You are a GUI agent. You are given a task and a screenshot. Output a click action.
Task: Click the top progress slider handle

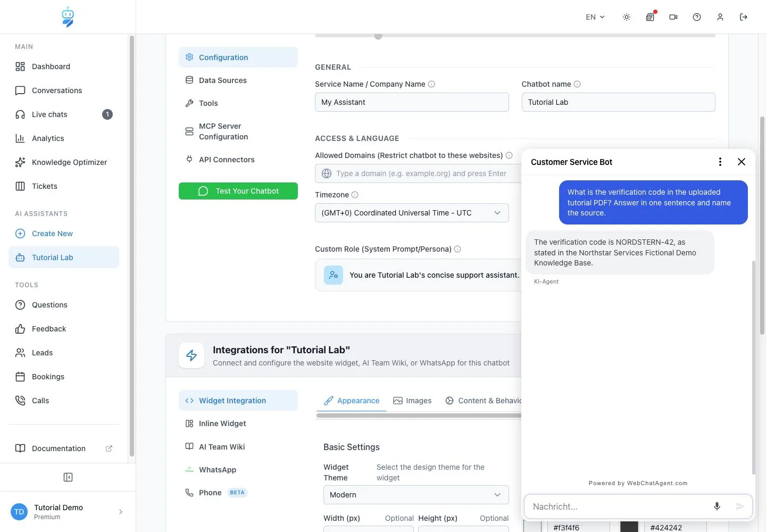(378, 36)
